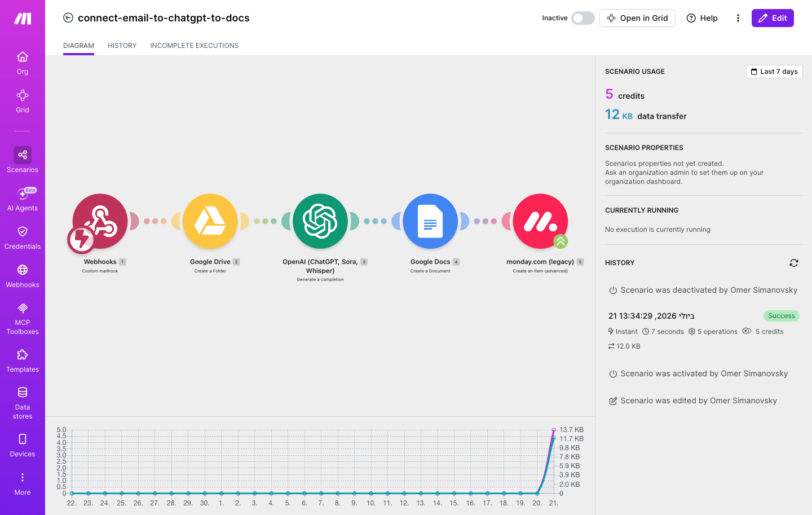Click the '12 KB data transfer' usage value
This screenshot has width=812, height=515.
(646, 115)
